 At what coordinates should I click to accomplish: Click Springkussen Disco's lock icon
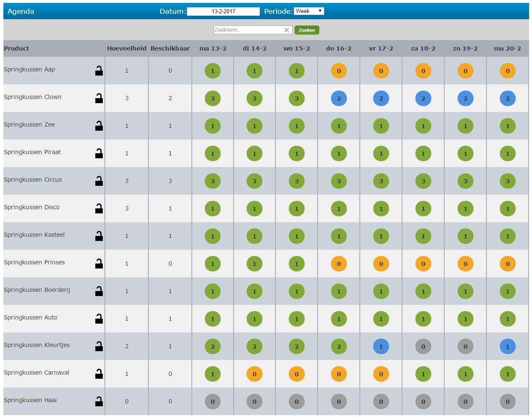pos(99,208)
